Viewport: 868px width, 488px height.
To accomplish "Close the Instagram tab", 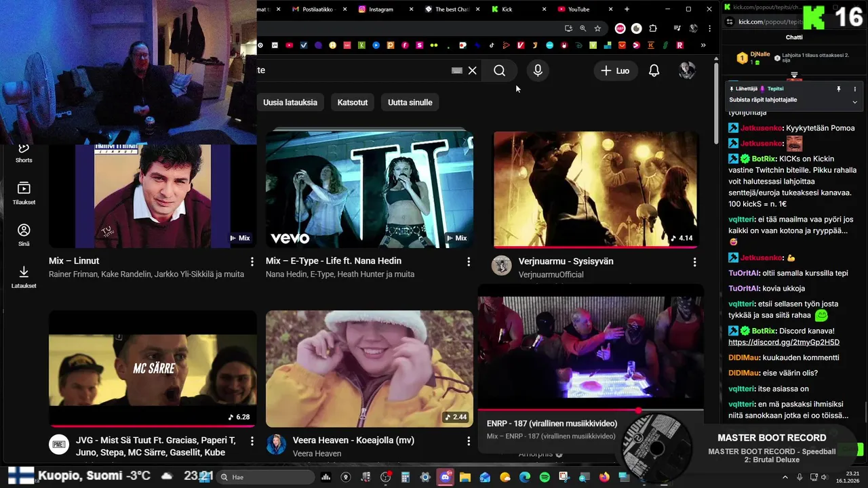I will (x=411, y=9).
